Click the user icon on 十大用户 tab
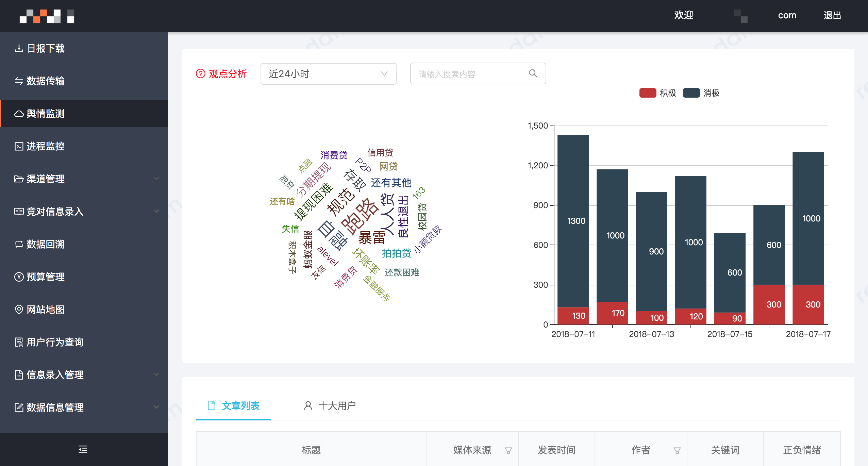Screen dimensions: 868x466 click(x=308, y=405)
